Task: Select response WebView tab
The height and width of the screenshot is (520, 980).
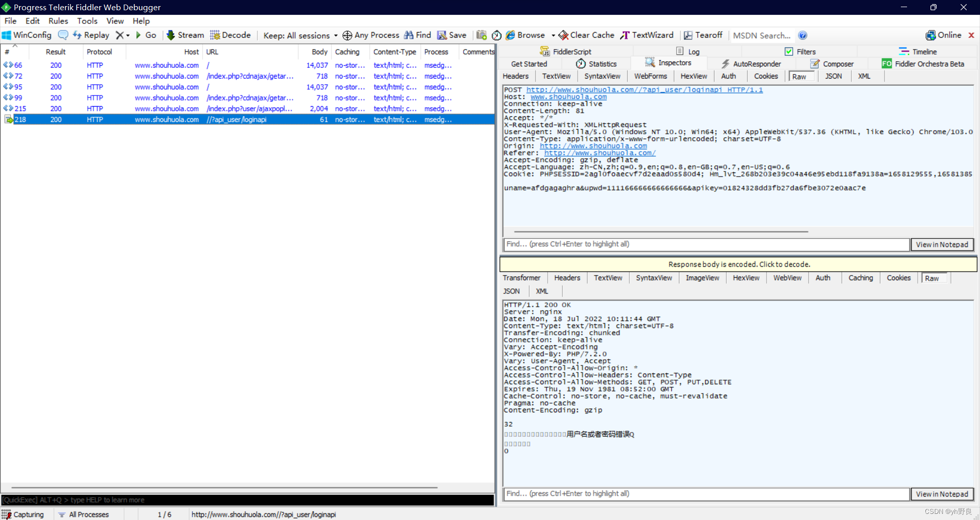Action: [x=787, y=278]
